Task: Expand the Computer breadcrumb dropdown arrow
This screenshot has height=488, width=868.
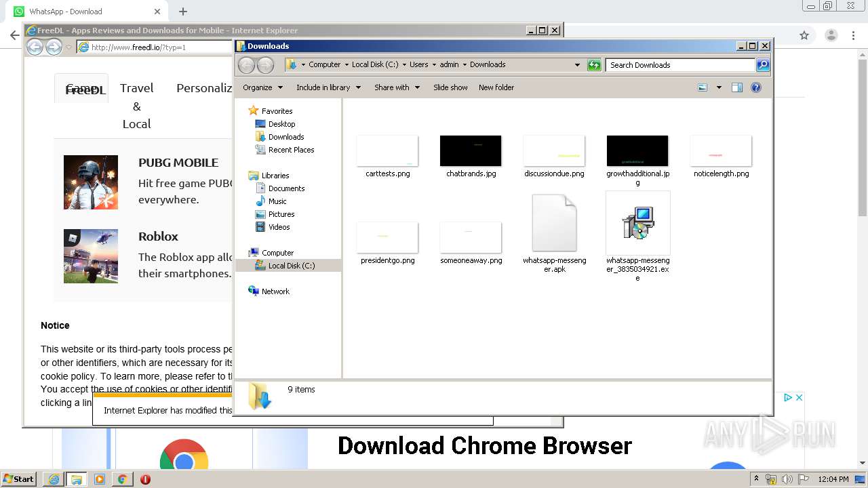Action: pyautogui.click(x=347, y=65)
